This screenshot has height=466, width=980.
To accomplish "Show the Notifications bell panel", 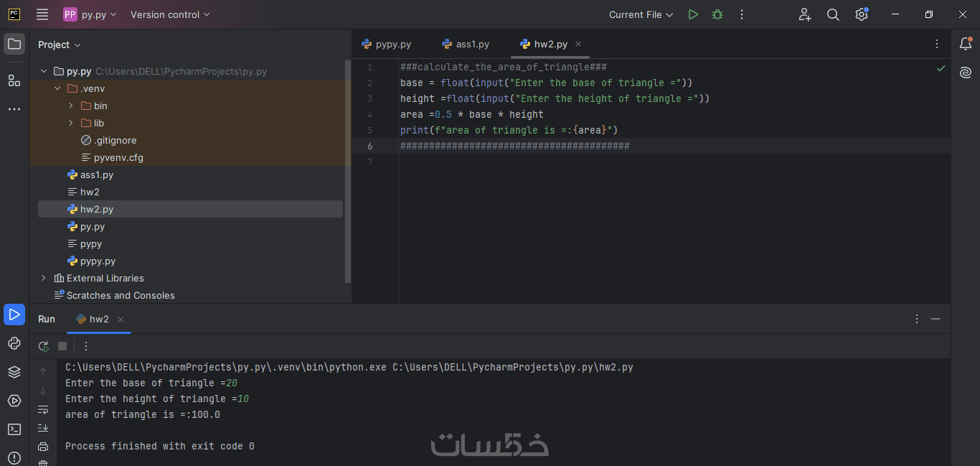I will (x=966, y=44).
